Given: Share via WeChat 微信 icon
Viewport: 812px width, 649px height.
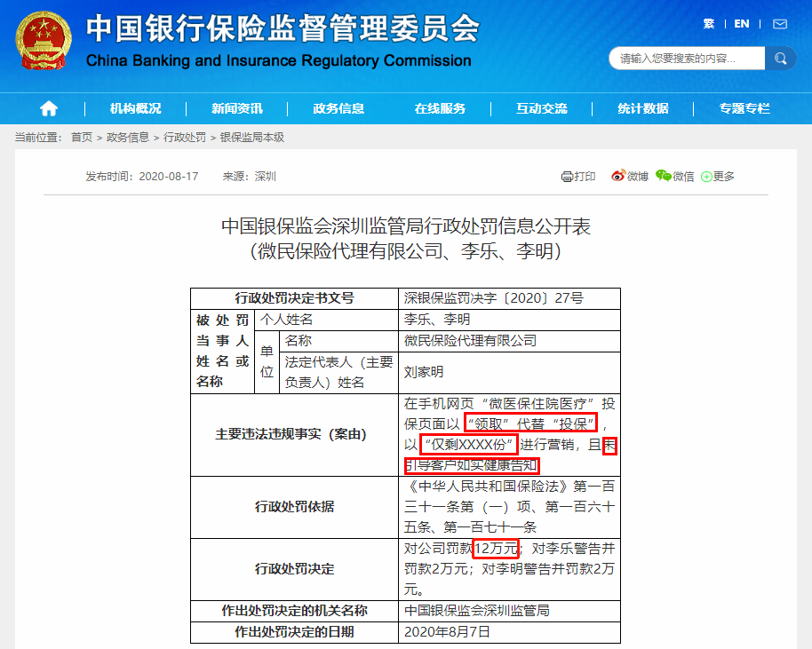Looking at the screenshot, I should [x=675, y=177].
